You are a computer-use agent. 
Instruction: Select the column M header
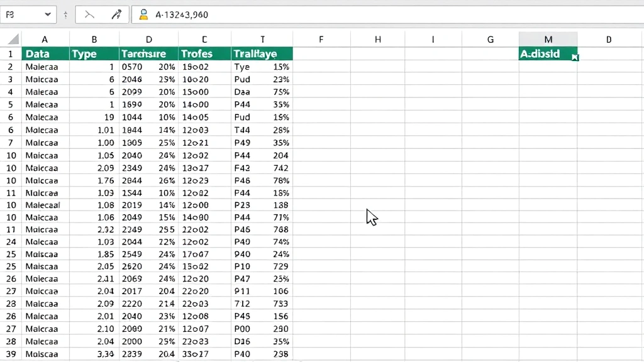pyautogui.click(x=547, y=38)
